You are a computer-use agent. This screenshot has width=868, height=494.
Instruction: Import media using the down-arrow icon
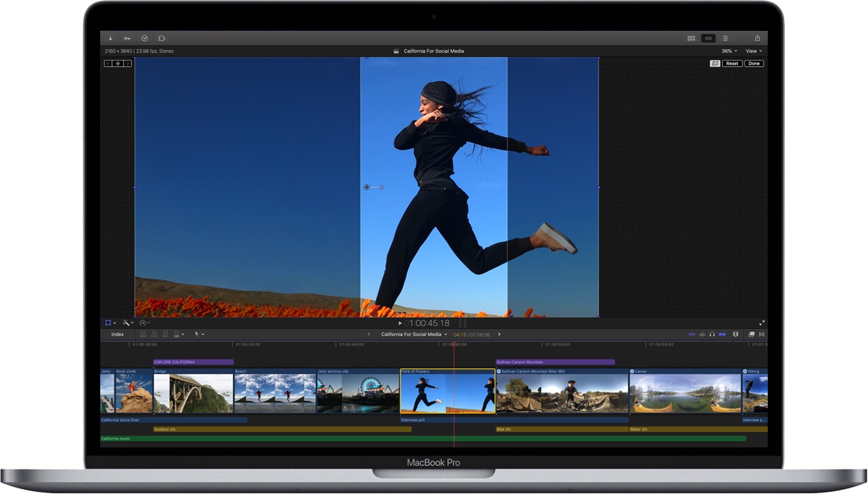pos(111,38)
